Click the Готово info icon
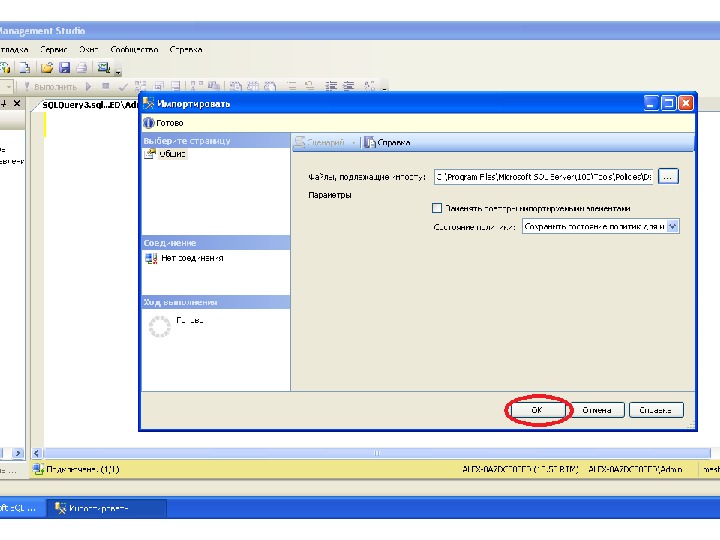Image resolution: width=720 pixels, height=540 pixels. (148, 123)
